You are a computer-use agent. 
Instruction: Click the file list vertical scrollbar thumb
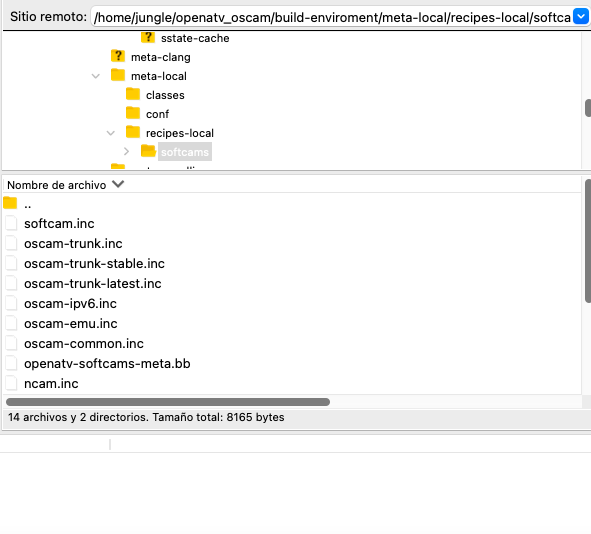(588, 241)
